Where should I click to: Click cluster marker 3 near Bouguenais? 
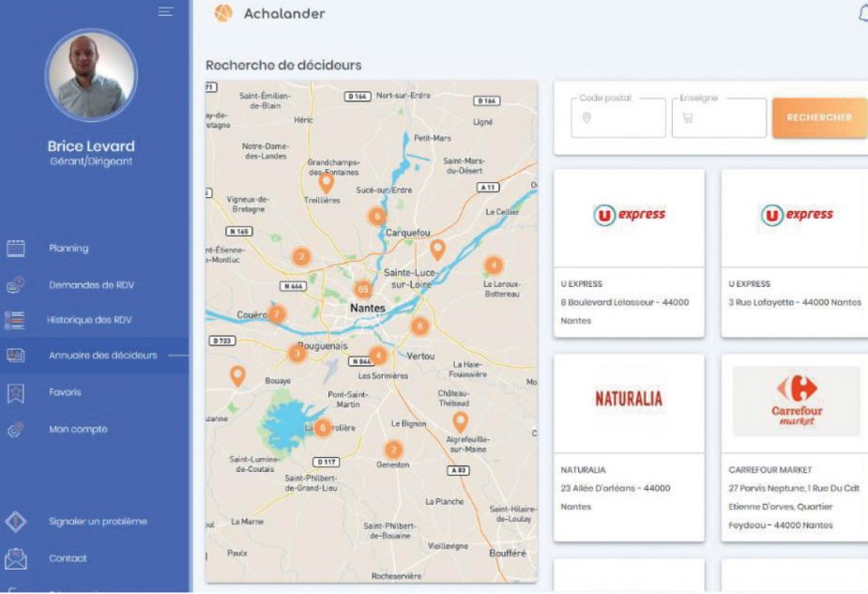coord(297,353)
